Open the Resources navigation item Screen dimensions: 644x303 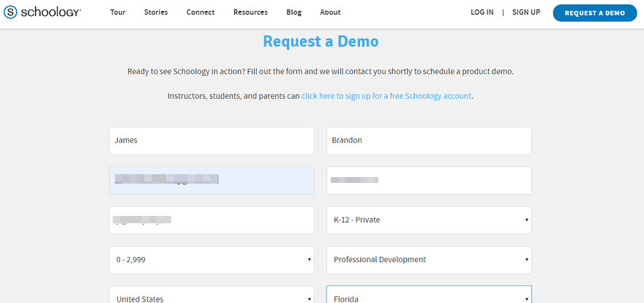250,12
